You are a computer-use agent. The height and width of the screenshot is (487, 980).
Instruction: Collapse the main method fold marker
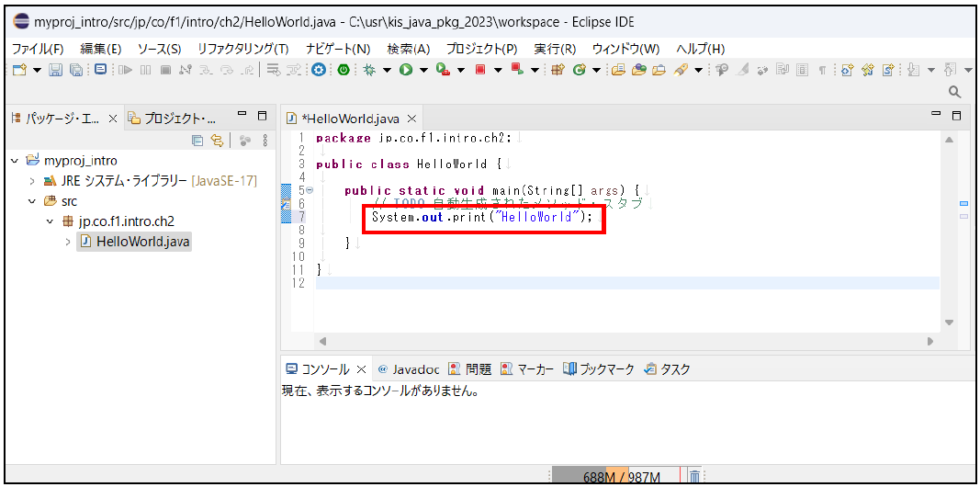point(309,190)
